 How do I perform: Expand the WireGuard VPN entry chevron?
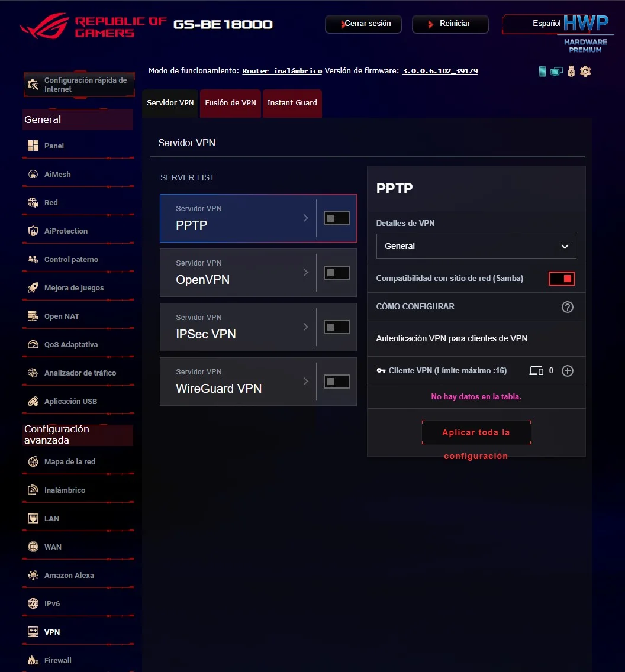tap(305, 382)
